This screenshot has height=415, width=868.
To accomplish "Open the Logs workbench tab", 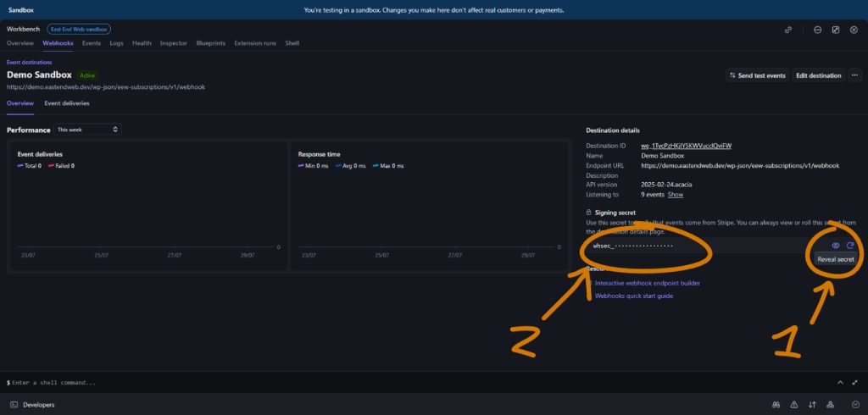I will coord(116,43).
